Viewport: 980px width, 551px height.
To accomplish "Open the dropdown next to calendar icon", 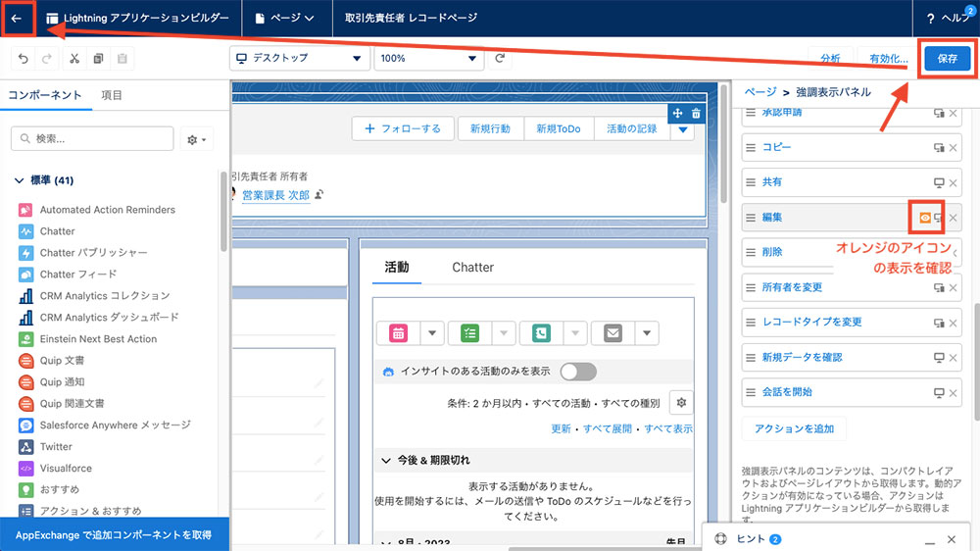I will coord(432,332).
